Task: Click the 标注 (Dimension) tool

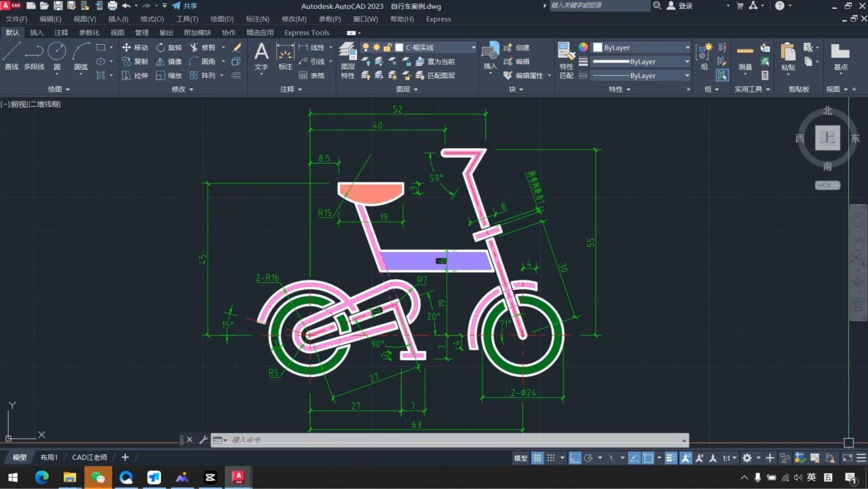Action: tap(285, 56)
